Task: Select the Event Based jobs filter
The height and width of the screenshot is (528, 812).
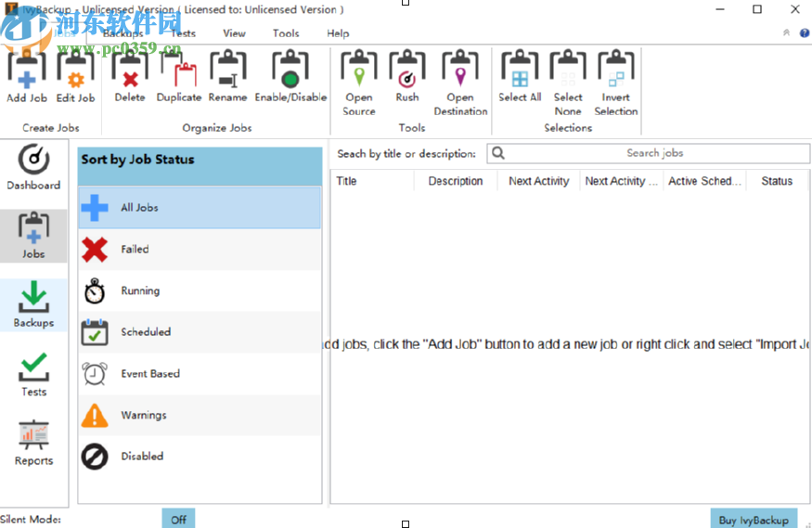Action: 200,373
